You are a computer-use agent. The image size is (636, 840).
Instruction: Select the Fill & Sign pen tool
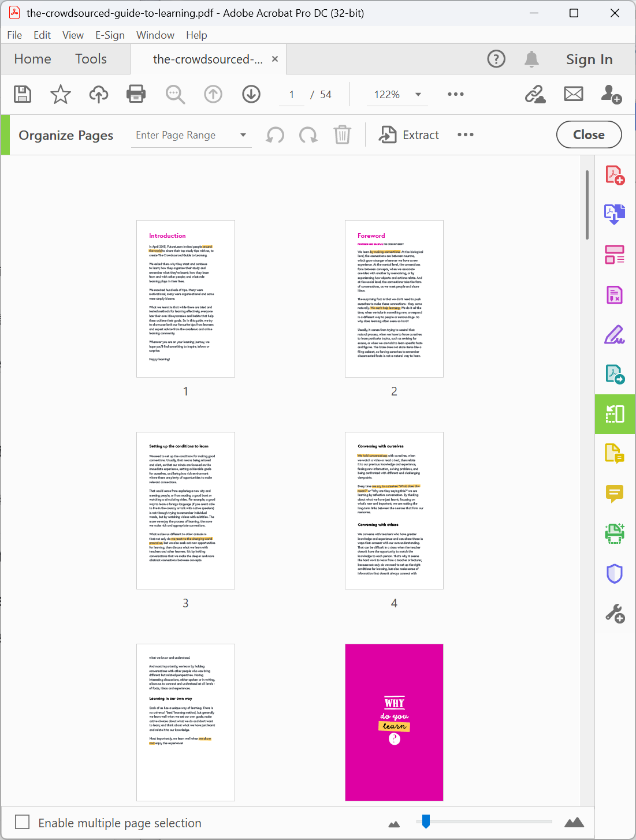(x=615, y=335)
